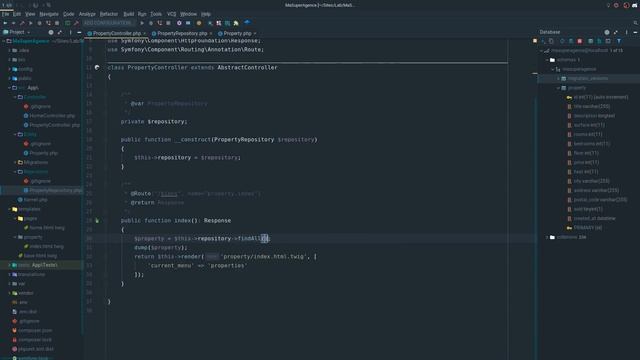This screenshot has width=640, height=360.
Task: Click the expand-all icon in Project panel header
Action: 60,32
